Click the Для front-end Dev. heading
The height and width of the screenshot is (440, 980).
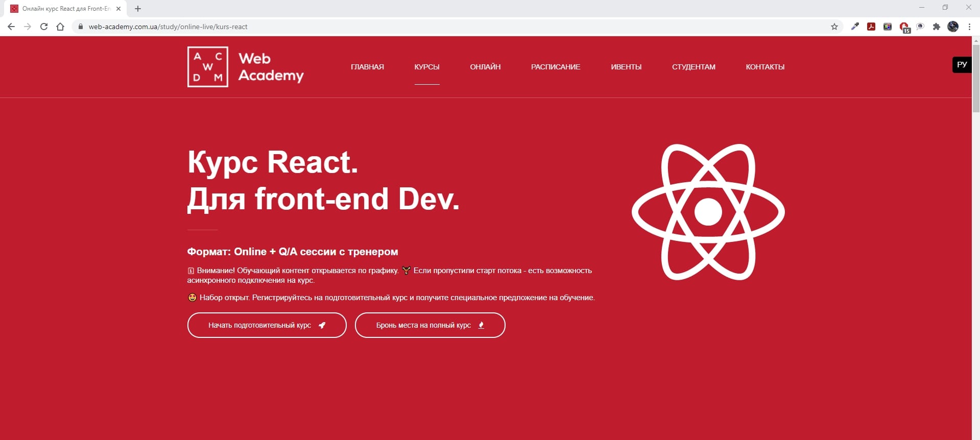pyautogui.click(x=323, y=199)
